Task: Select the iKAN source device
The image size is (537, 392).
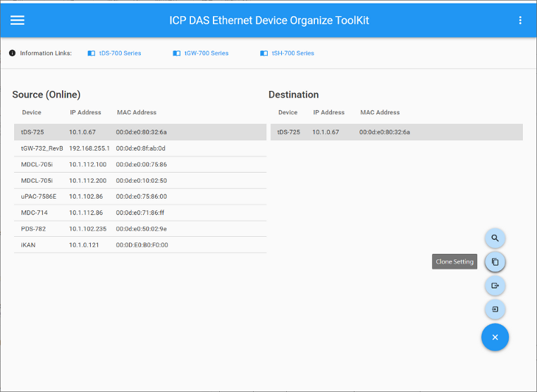Action: click(x=140, y=245)
